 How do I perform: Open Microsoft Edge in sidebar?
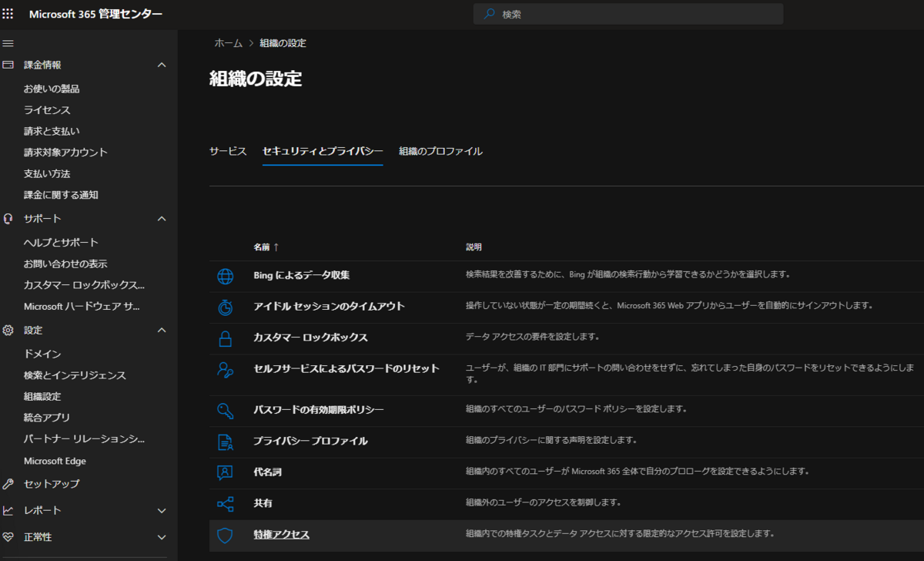pos(55,461)
